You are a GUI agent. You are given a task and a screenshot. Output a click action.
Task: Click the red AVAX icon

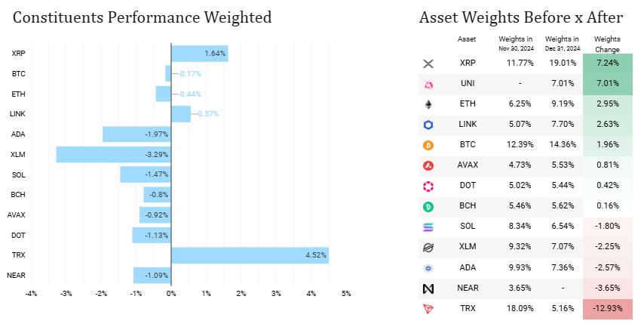[x=428, y=166]
